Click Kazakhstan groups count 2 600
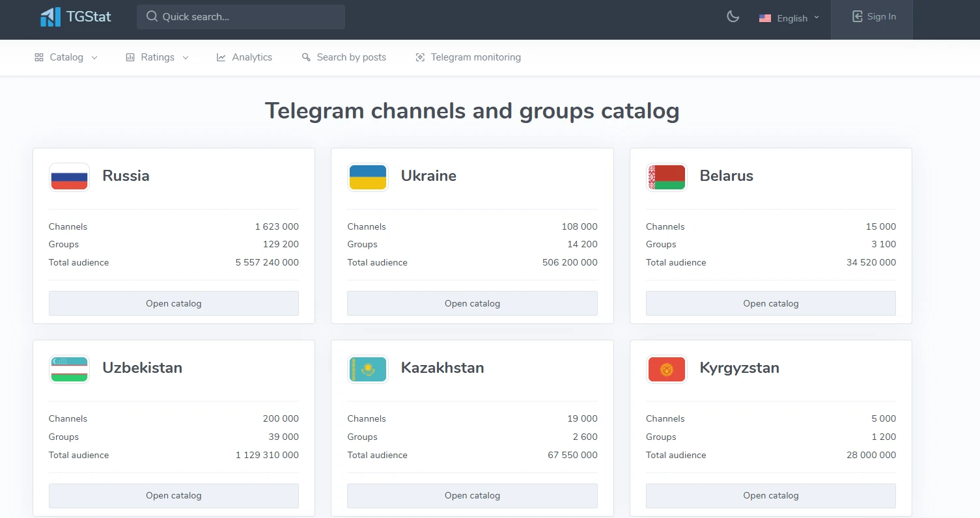This screenshot has width=980, height=518. click(585, 437)
